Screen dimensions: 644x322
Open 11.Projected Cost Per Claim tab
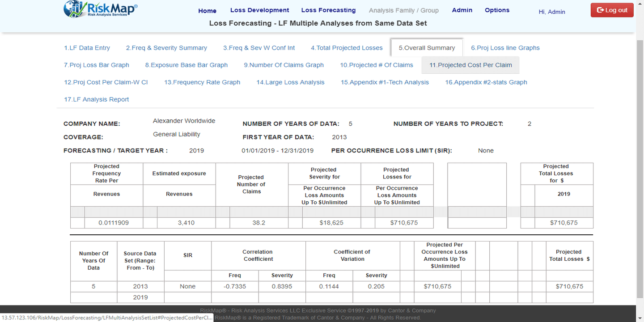point(470,65)
